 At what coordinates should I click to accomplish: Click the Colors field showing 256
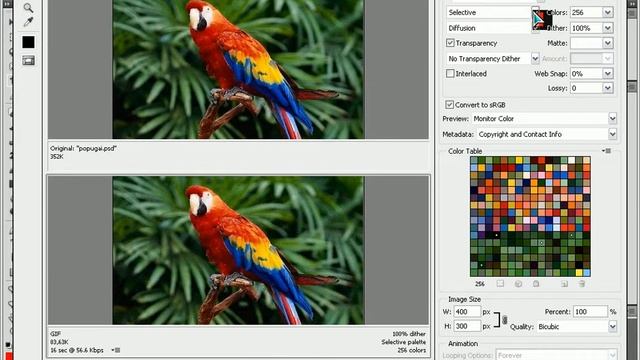(x=586, y=12)
